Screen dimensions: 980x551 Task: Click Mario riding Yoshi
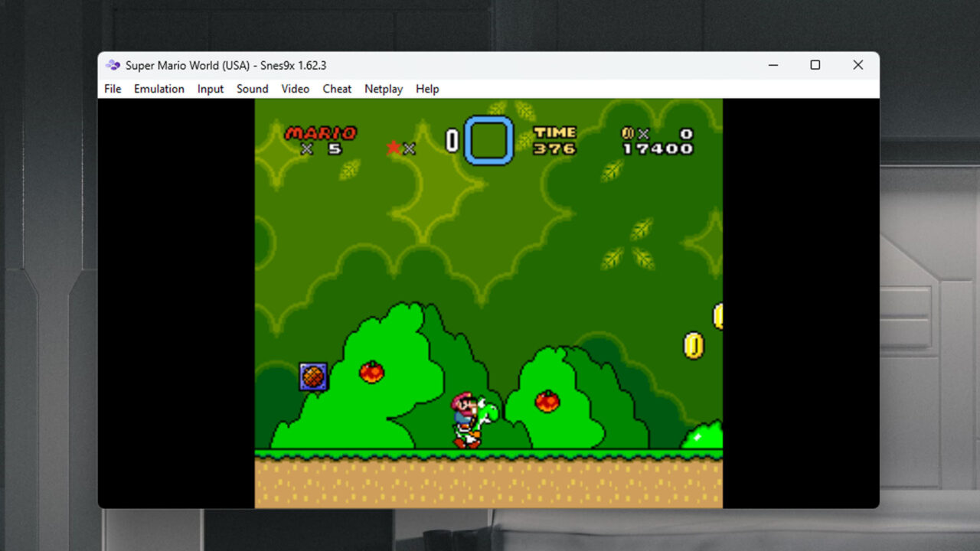[471, 419]
